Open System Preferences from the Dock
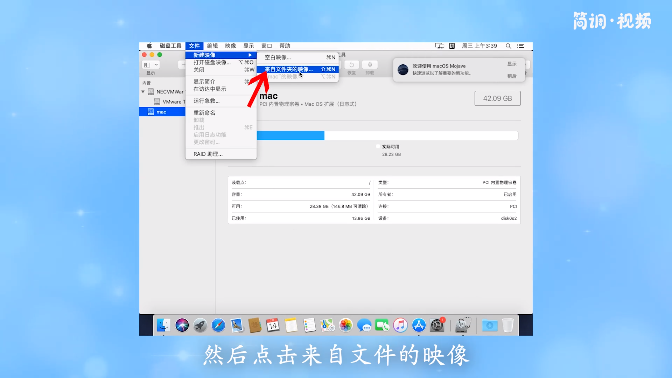 coord(437,325)
